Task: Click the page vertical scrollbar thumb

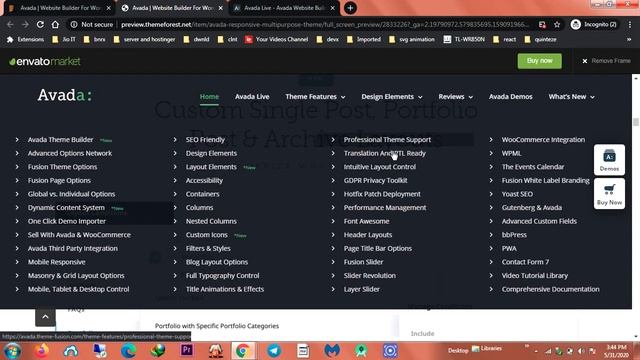Action: tap(636, 122)
